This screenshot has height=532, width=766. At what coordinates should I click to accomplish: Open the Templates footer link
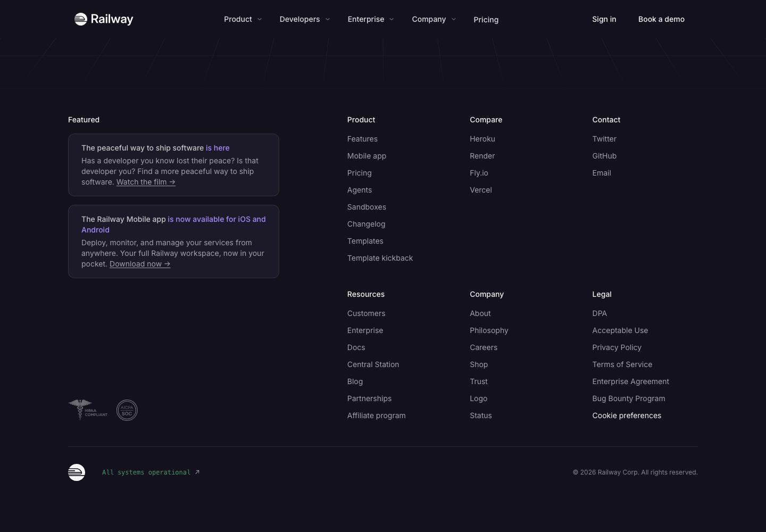[x=365, y=241]
